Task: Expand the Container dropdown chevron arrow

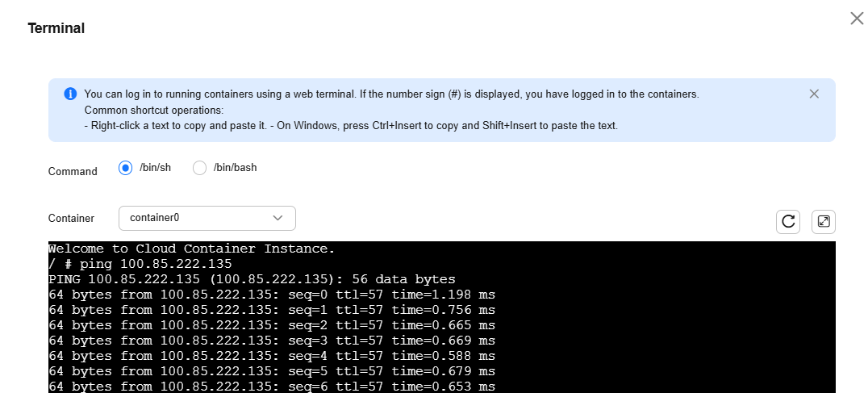Action: pos(278,218)
